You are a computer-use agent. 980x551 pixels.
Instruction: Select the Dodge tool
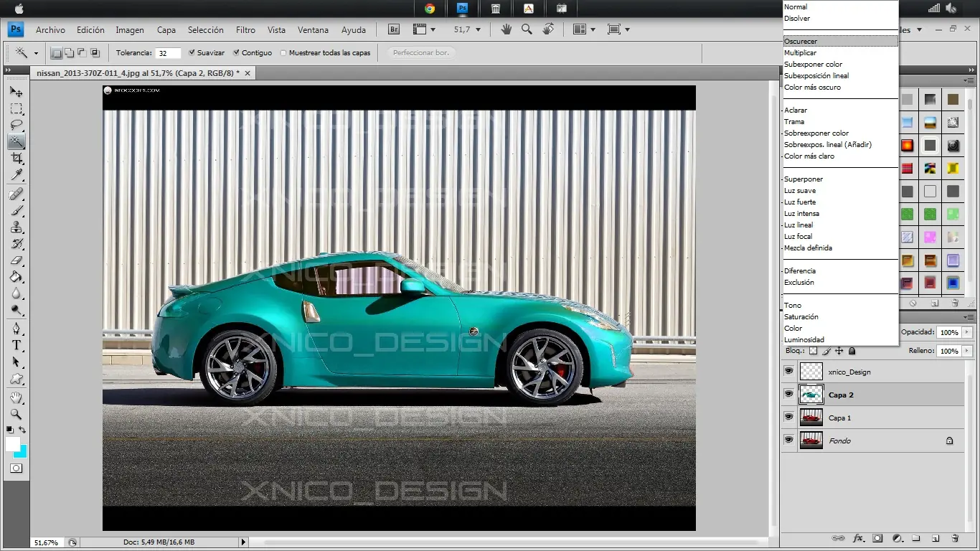(16, 310)
